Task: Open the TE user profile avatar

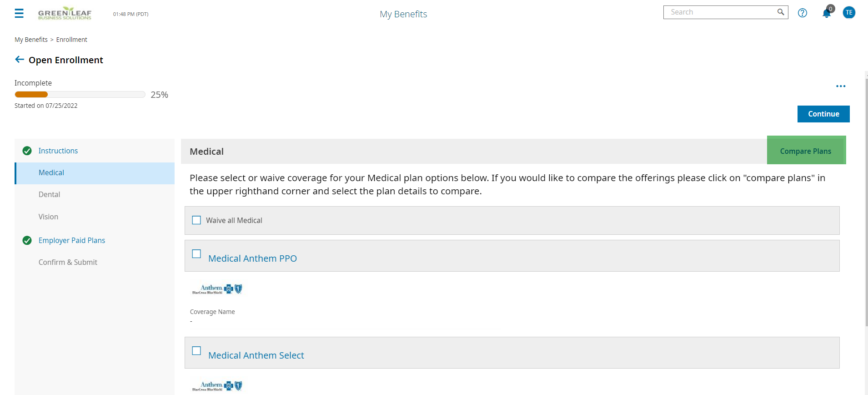Action: (848, 12)
